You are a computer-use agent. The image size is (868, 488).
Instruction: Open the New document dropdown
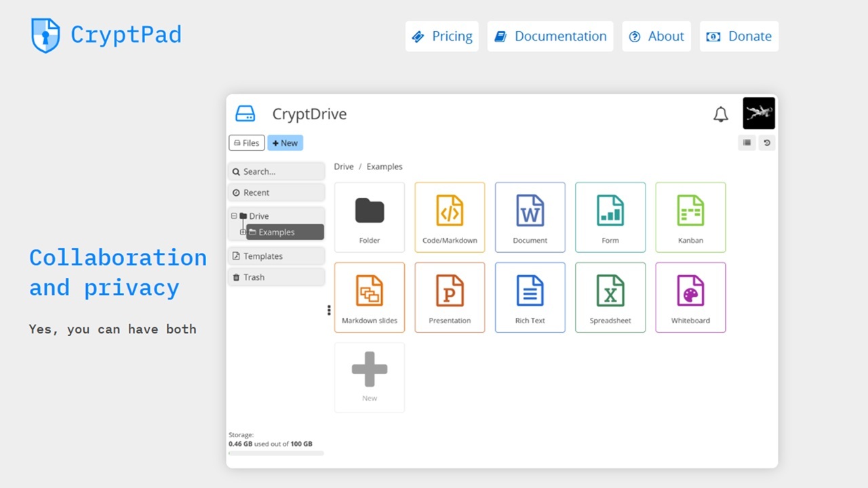pos(285,142)
